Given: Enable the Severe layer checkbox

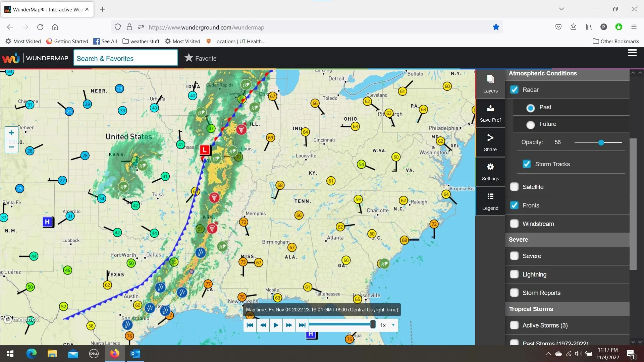Looking at the screenshot, I should (514, 256).
